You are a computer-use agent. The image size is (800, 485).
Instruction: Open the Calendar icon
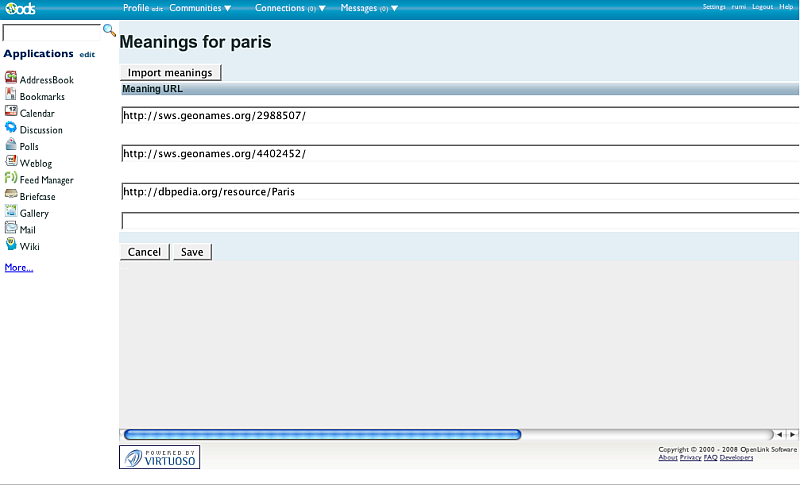(x=11, y=112)
